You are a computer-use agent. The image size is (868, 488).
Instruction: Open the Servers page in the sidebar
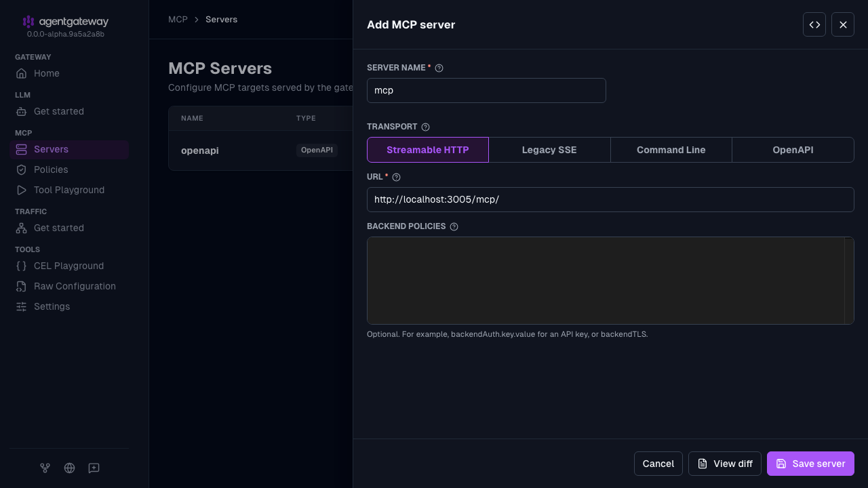click(69, 149)
